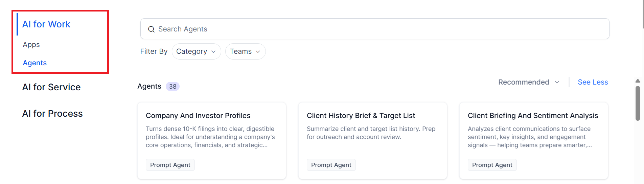Viewport: 644px width, 184px height.
Task: Click Prompt Agent tag on Company Profiles card
Action: point(170,165)
